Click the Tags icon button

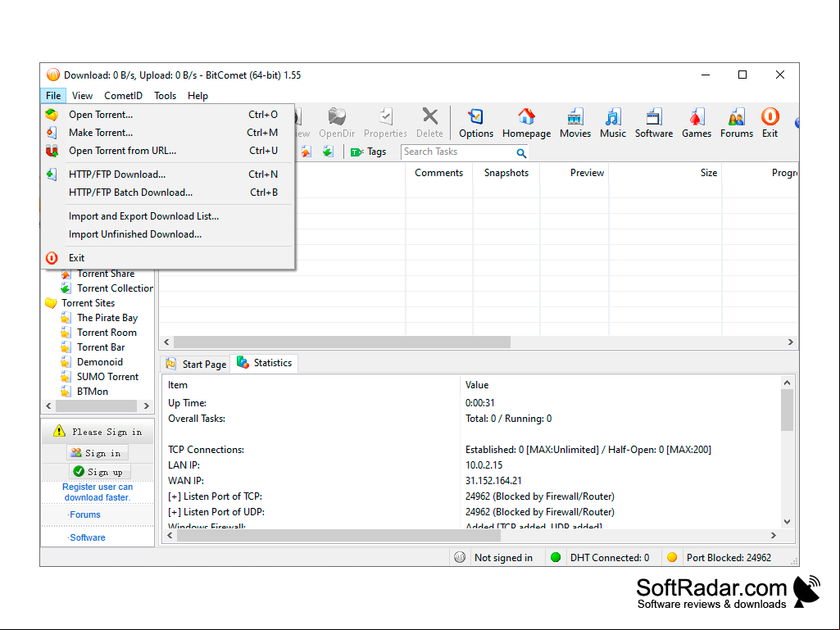click(x=369, y=152)
